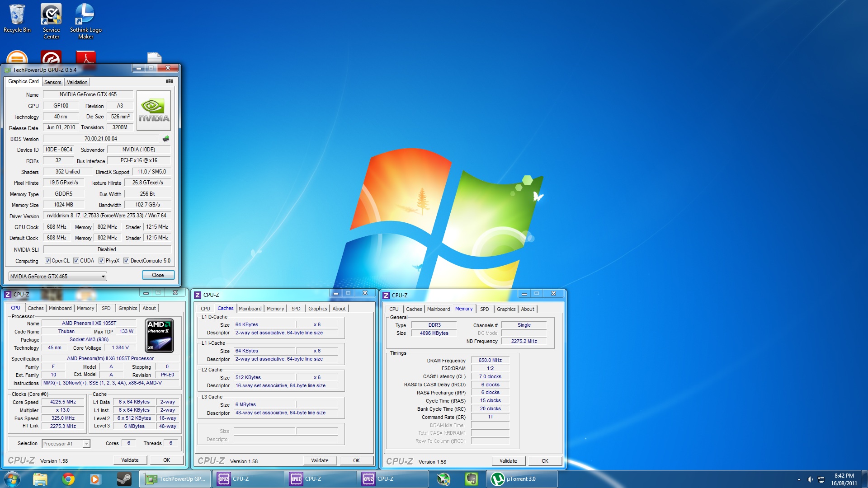Click Validate in CPU-Z Memory window

[508, 461]
